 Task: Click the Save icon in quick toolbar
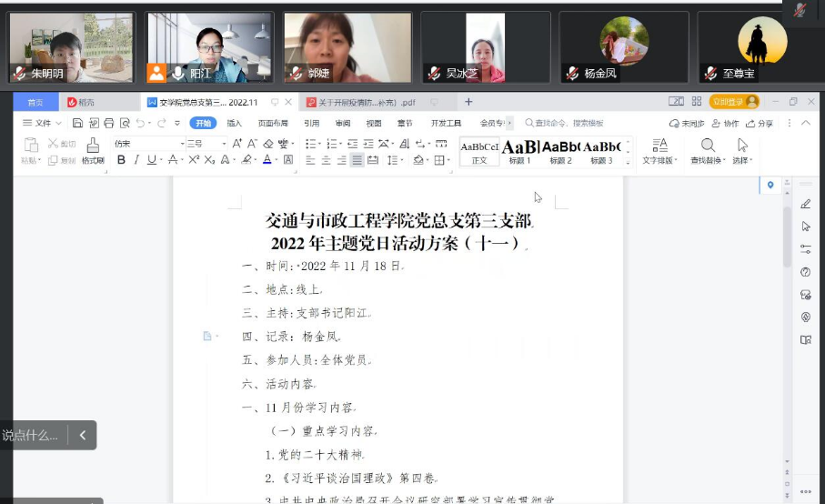77,123
